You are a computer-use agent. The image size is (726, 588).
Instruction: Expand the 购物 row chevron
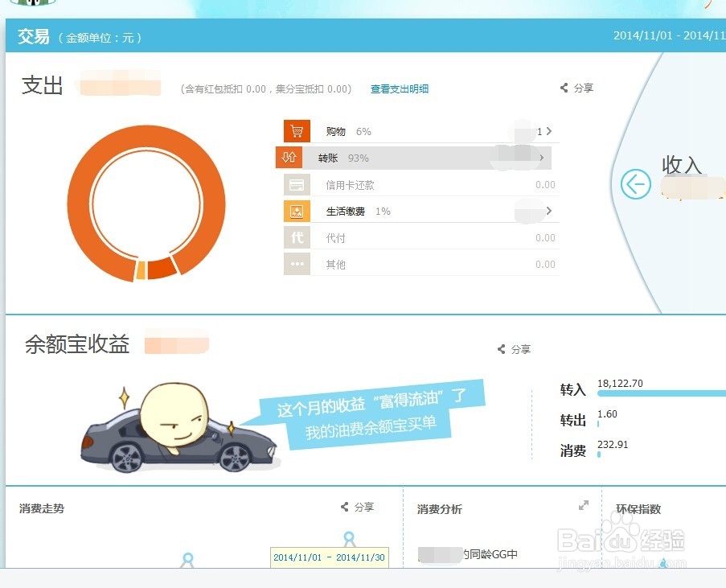(549, 131)
